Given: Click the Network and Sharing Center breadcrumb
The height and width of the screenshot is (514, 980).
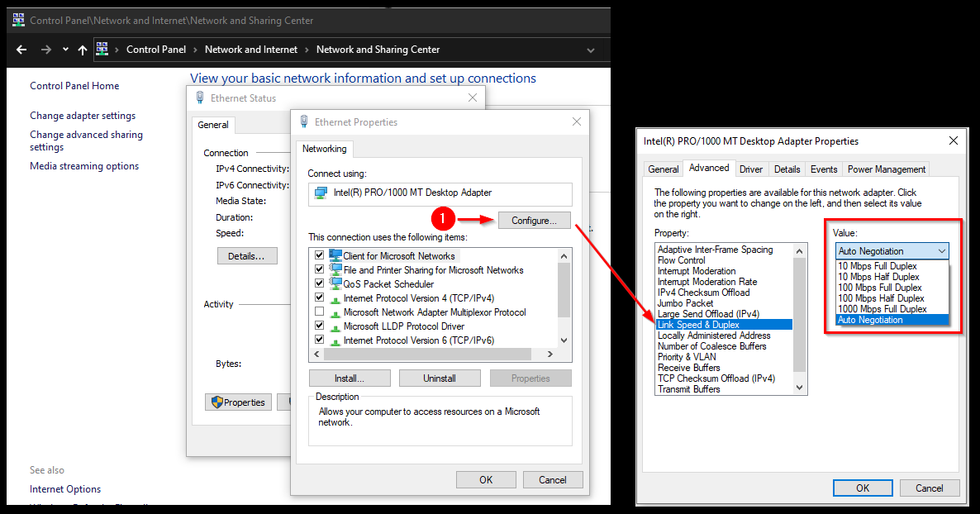Looking at the screenshot, I should [378, 50].
